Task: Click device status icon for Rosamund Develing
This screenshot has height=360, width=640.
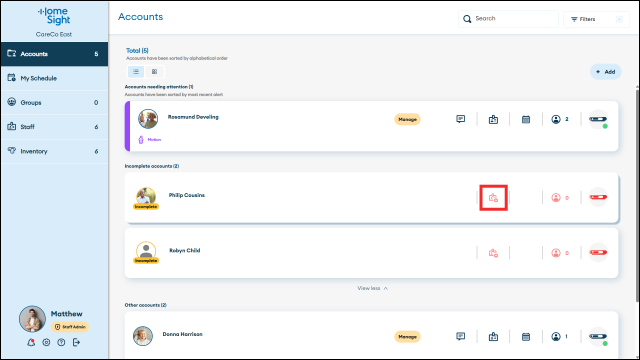Action: pyautogui.click(x=598, y=119)
